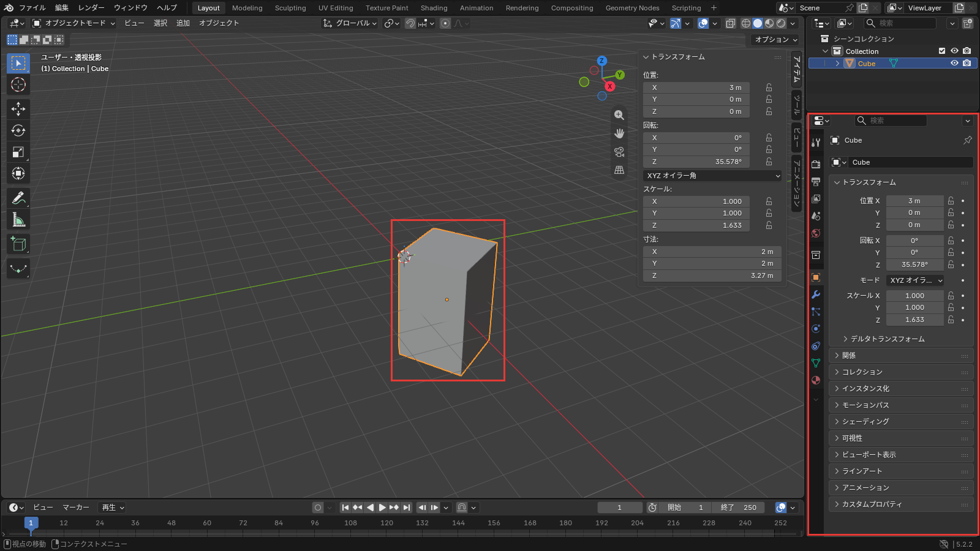The height and width of the screenshot is (551, 980).
Task: Open the Material properties tab icon
Action: (816, 380)
